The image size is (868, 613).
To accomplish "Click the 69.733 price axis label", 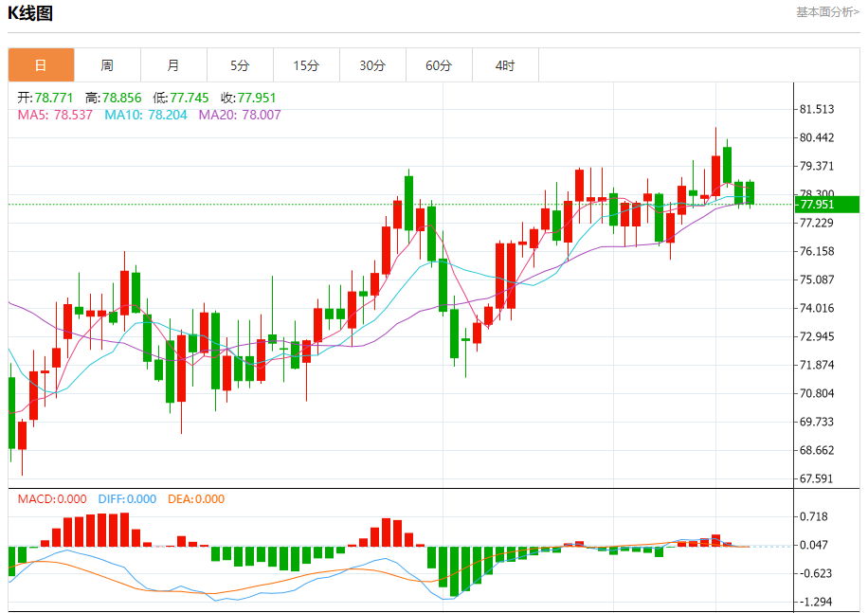I will tap(817, 422).
